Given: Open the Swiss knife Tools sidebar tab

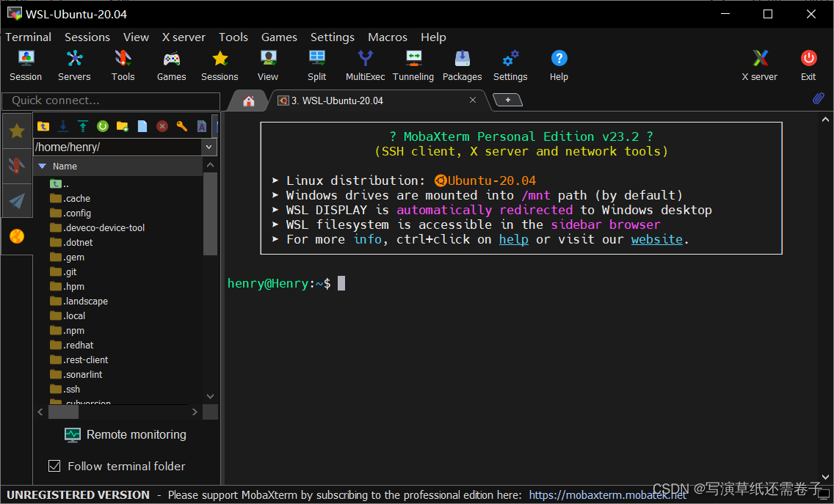Looking at the screenshot, I should pos(17,166).
